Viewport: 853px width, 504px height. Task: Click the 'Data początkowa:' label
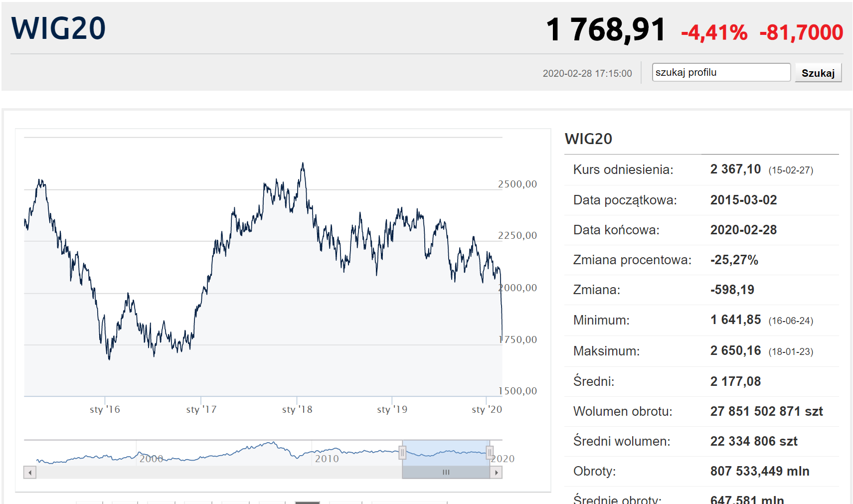point(625,200)
